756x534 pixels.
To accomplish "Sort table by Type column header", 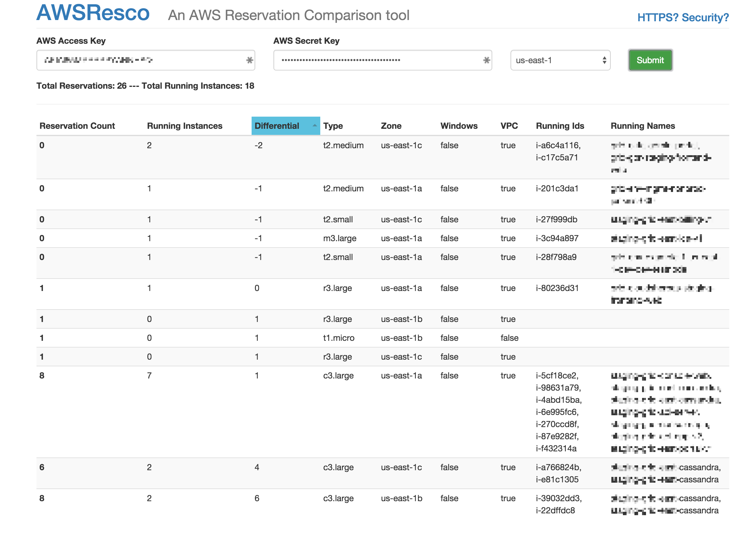I will pos(333,126).
